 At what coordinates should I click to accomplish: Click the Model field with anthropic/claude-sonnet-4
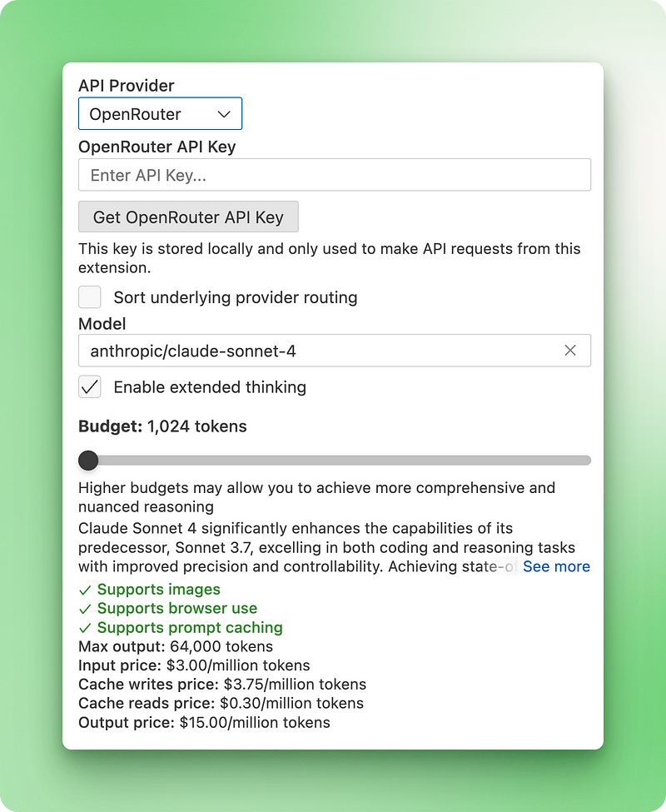pos(335,351)
